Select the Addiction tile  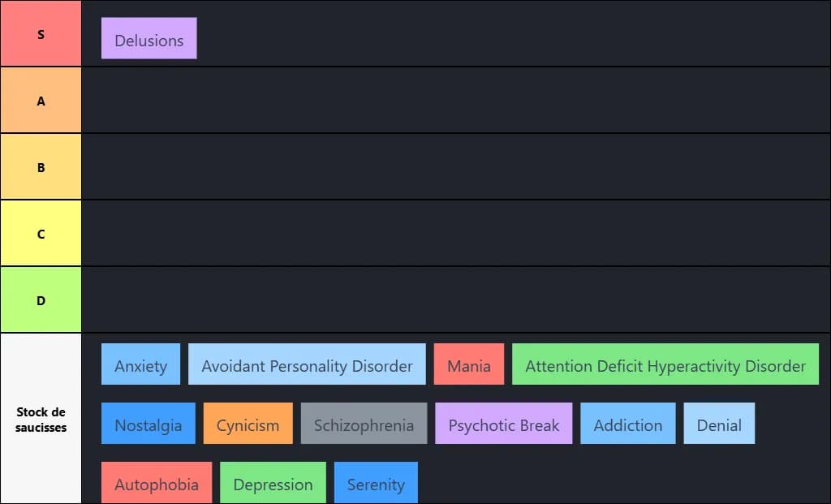(x=627, y=424)
